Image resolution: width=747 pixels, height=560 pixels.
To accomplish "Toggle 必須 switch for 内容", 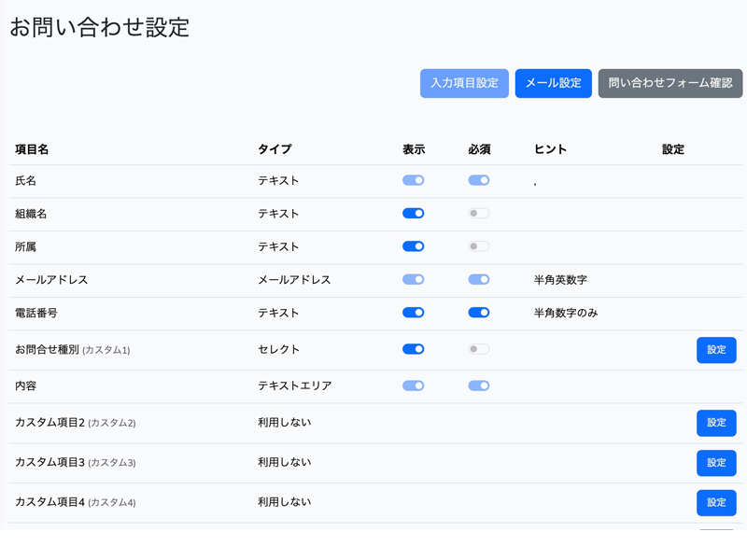I will pos(478,385).
